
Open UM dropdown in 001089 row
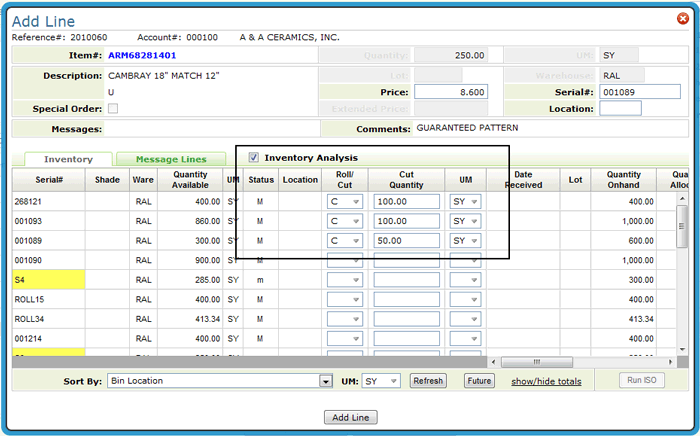click(x=465, y=241)
